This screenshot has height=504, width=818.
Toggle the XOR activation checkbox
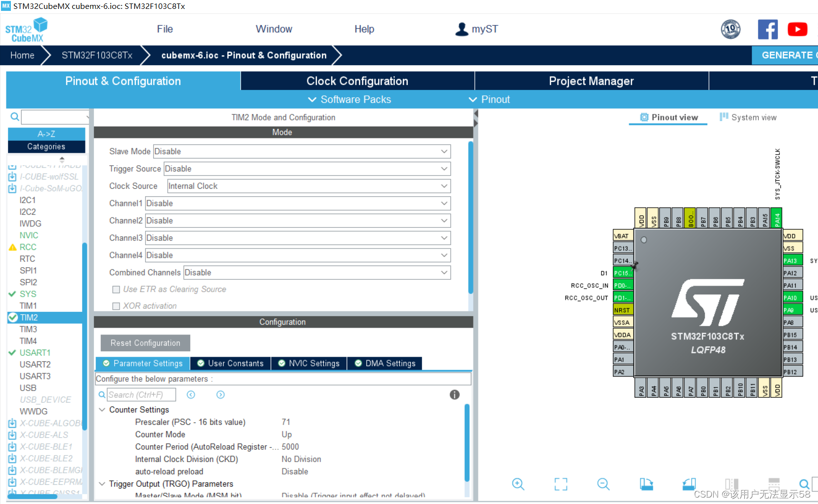[x=116, y=306]
